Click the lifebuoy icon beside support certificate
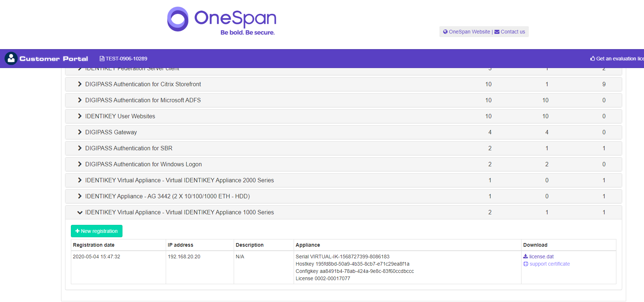The height and width of the screenshot is (302, 644). coord(526,264)
